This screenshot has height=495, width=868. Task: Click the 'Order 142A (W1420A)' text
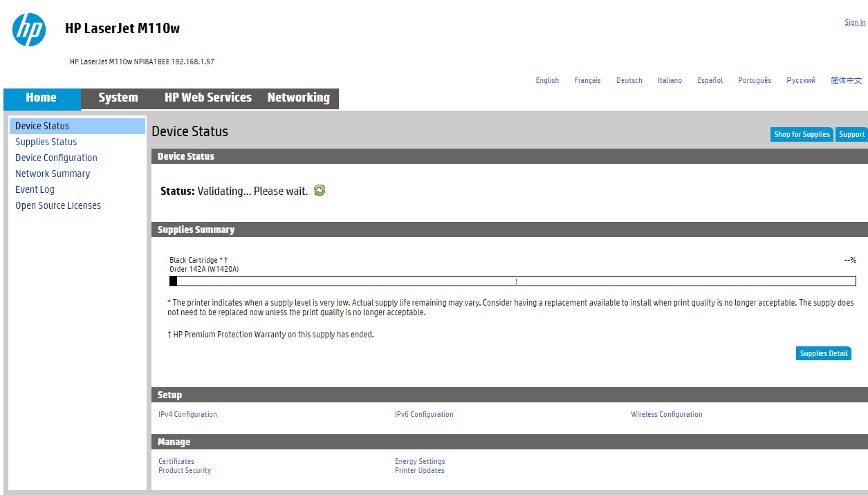tap(204, 270)
